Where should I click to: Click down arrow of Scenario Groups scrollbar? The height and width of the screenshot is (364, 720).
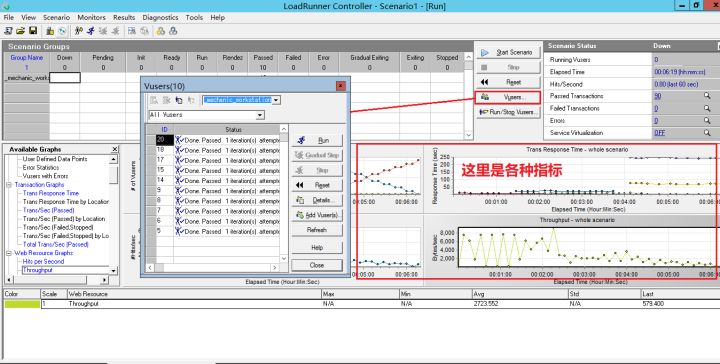(468, 135)
